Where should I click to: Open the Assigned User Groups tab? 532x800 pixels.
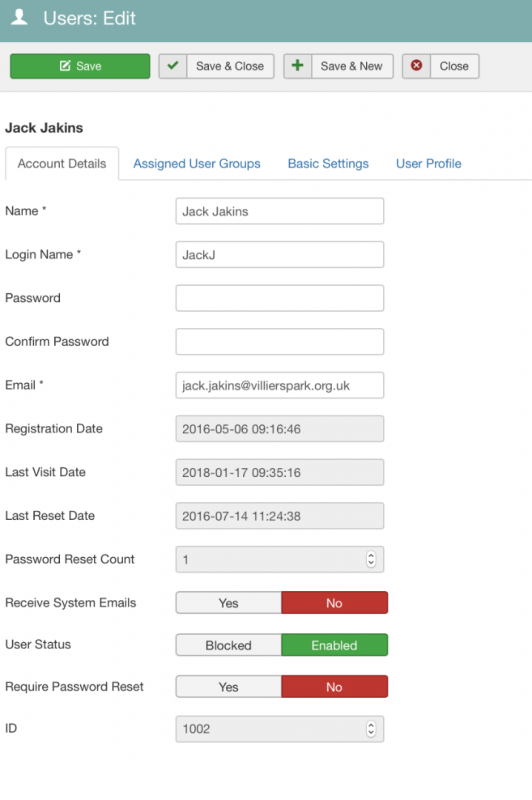click(x=197, y=163)
